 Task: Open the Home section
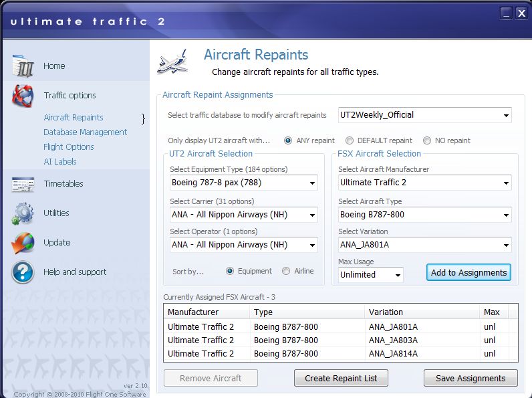click(54, 66)
